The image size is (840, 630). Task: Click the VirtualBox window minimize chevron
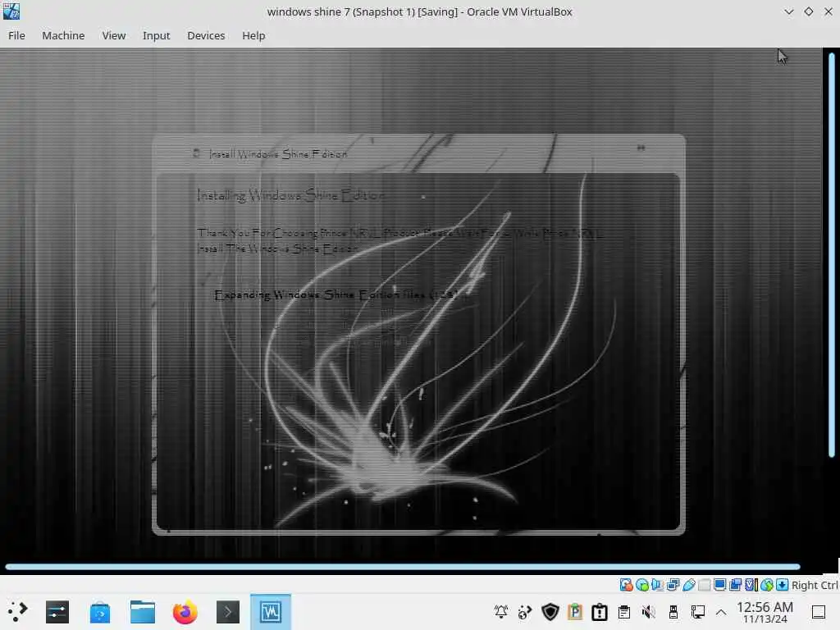click(x=788, y=11)
